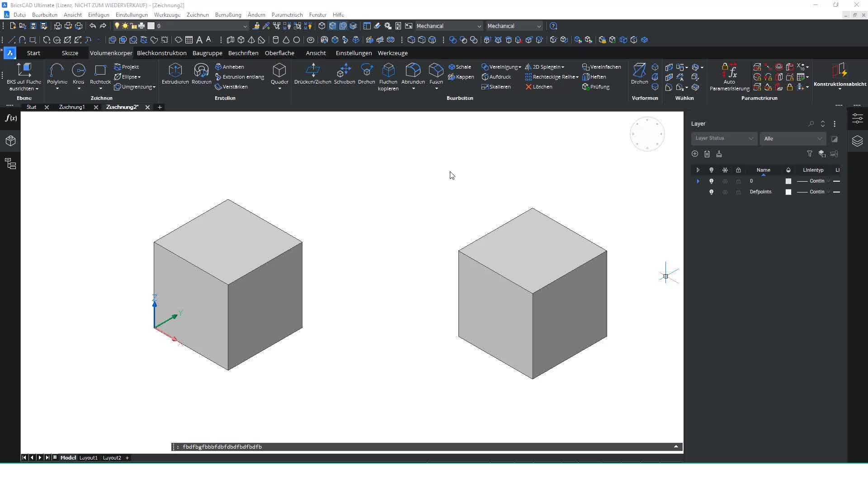Open the Datei menu
The image size is (868, 488).
(x=19, y=14)
